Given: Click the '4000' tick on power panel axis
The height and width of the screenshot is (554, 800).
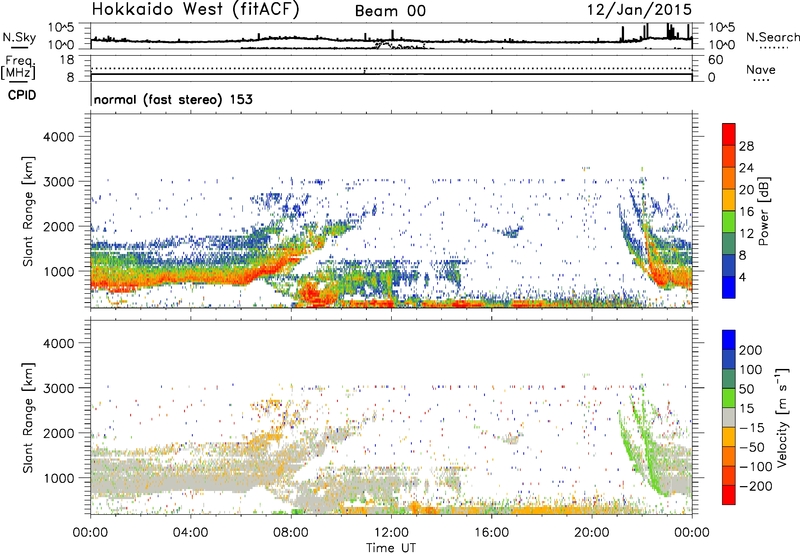Looking at the screenshot, I should click(59, 137).
